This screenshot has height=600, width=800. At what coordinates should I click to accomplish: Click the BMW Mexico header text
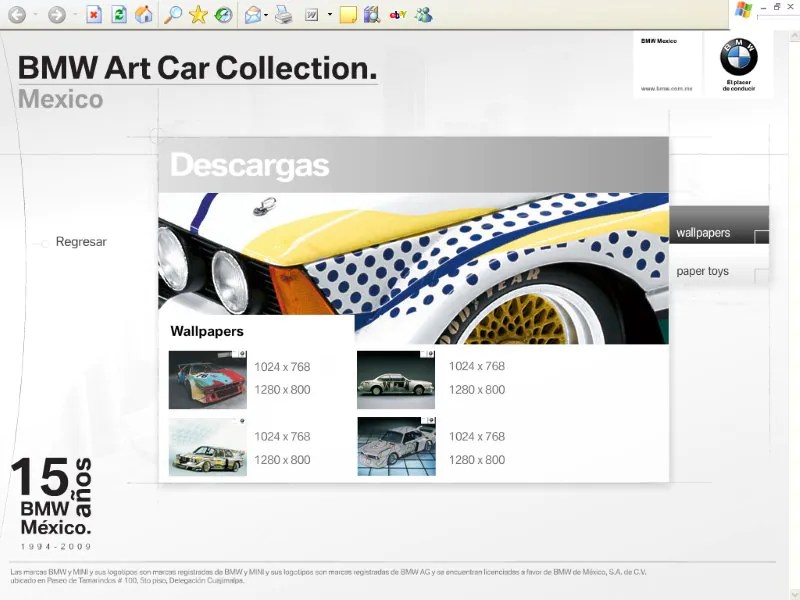(x=659, y=41)
